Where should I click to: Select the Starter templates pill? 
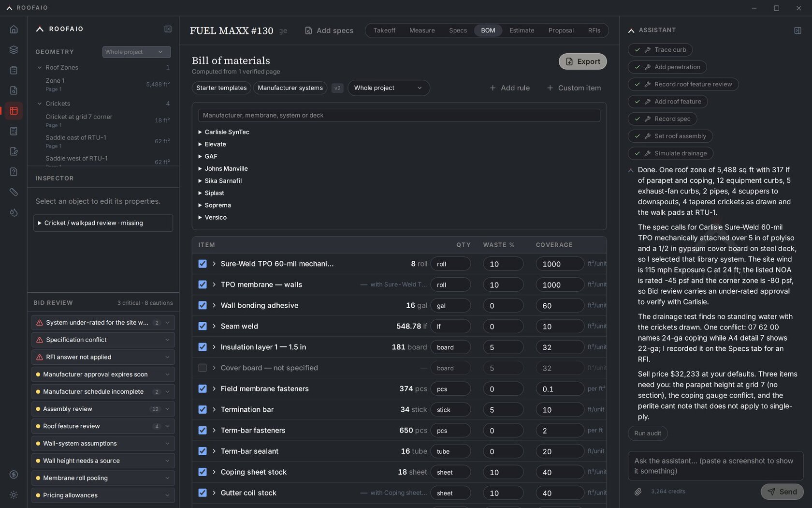tap(221, 88)
